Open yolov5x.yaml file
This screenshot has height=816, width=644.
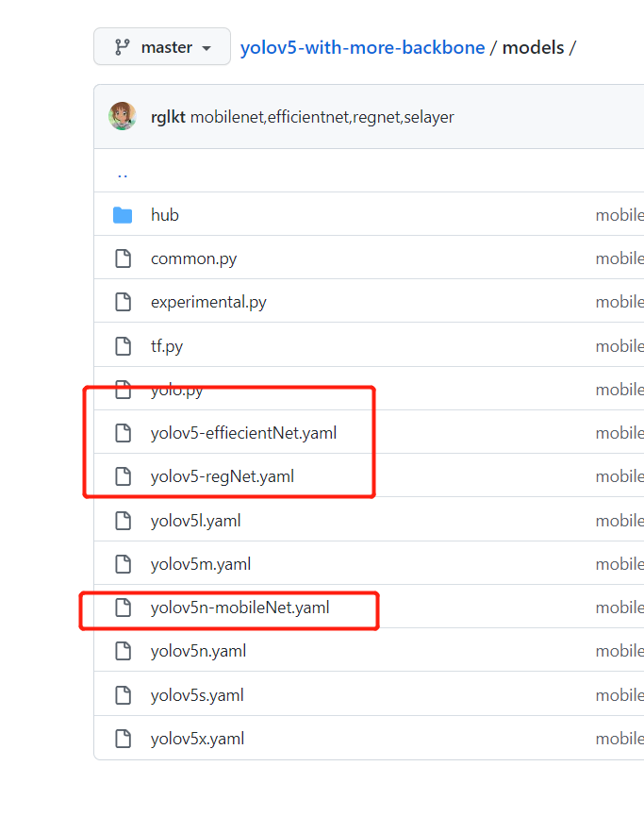[197, 739]
